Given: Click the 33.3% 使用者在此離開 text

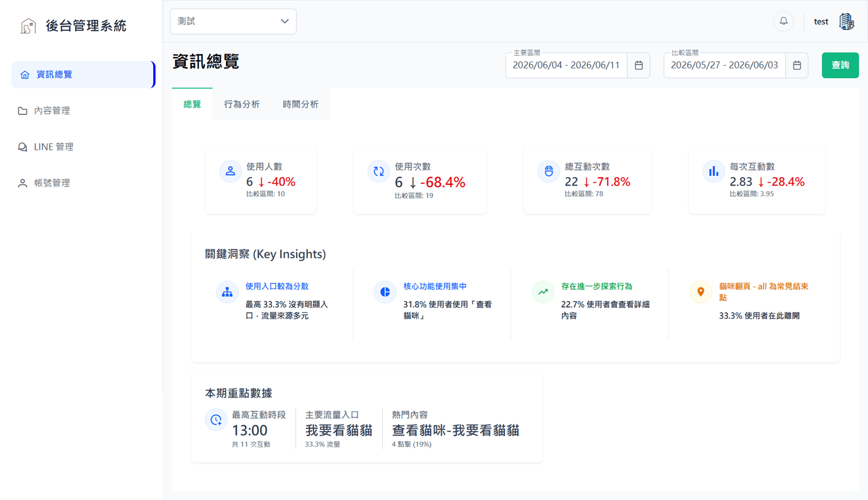Looking at the screenshot, I should (x=759, y=316).
